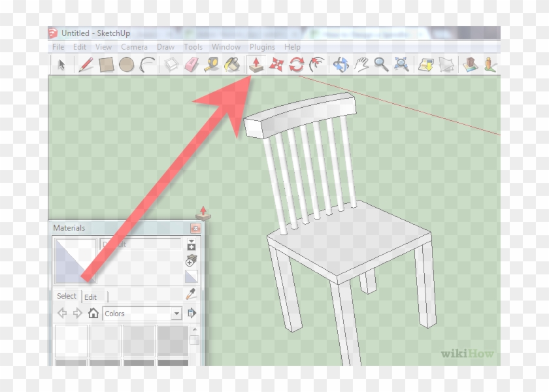Switch to the Edit tab in Materials
The height and width of the screenshot is (392, 549).
90,297
